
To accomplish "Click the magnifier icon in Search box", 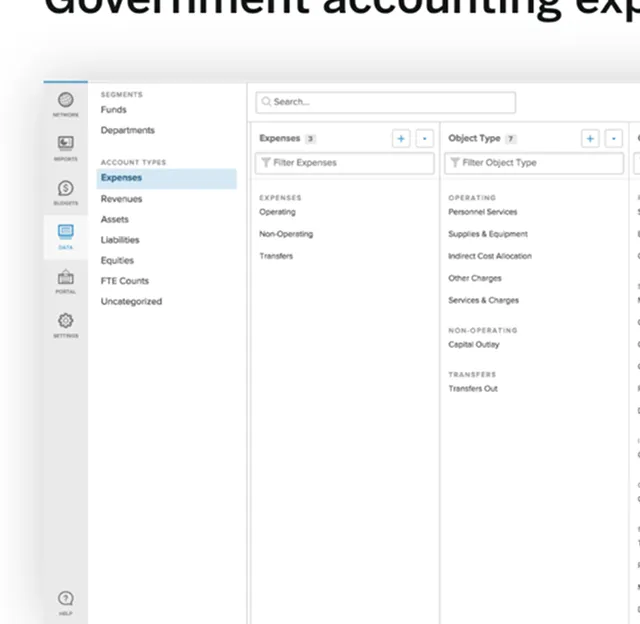I will (x=266, y=102).
